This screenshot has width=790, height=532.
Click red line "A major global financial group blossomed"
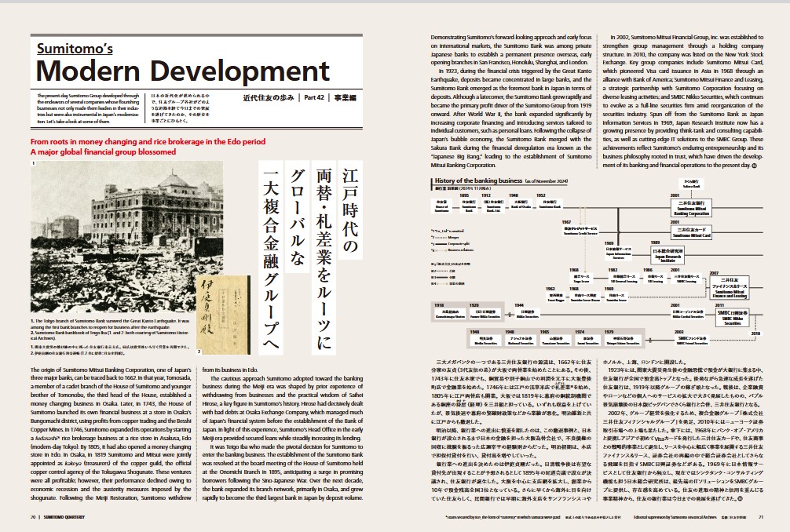[x=104, y=152]
